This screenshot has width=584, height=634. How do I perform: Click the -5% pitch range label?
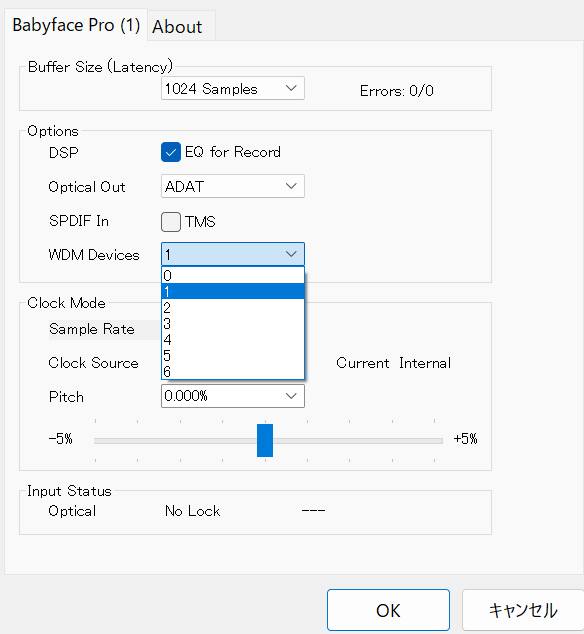pyautogui.click(x=61, y=439)
